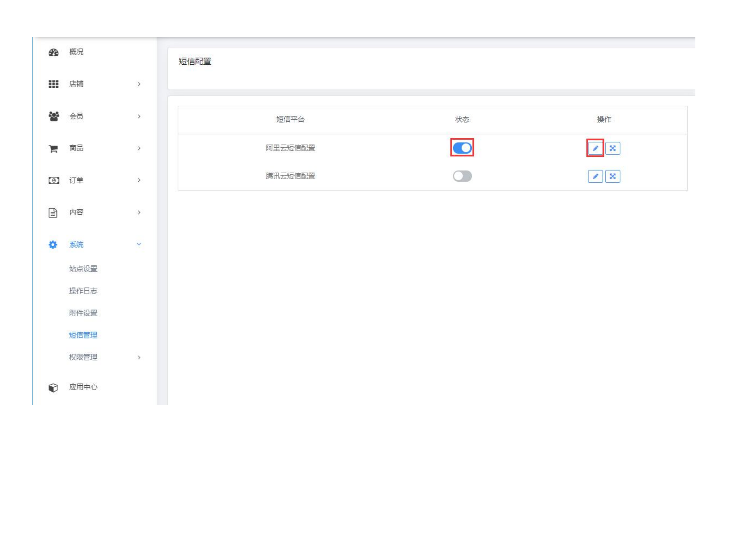Expand the 内容 menu chevron
The width and height of the screenshot is (756, 534).
coord(139,213)
